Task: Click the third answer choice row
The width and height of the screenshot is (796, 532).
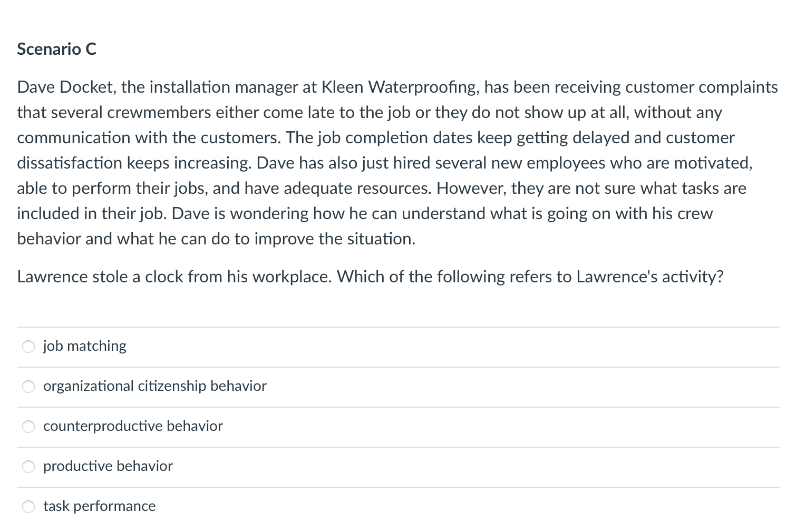Action: pyautogui.click(x=211, y=427)
